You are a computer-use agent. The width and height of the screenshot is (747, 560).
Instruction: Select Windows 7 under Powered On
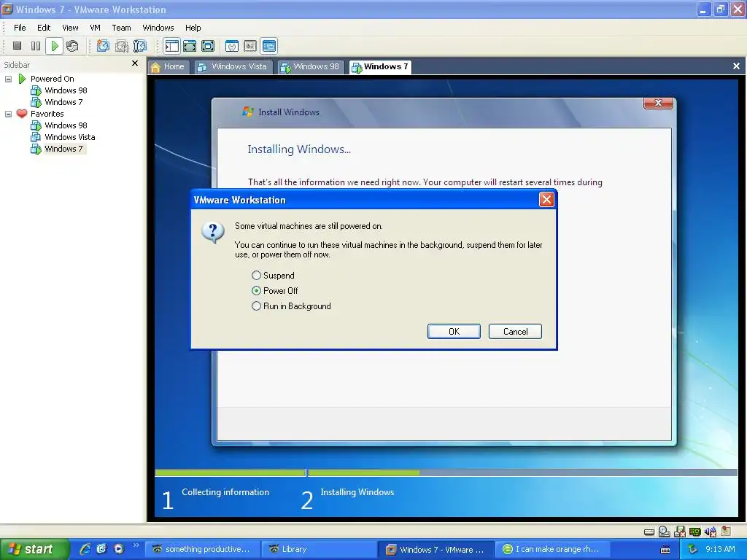[57, 102]
